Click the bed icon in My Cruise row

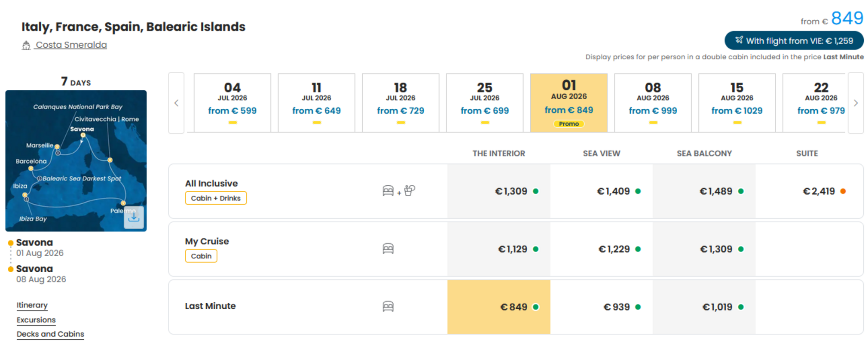pos(388,249)
